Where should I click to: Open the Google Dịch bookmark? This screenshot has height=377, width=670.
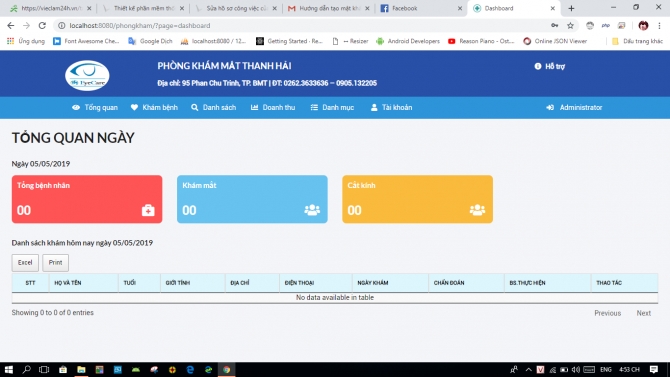(150, 41)
